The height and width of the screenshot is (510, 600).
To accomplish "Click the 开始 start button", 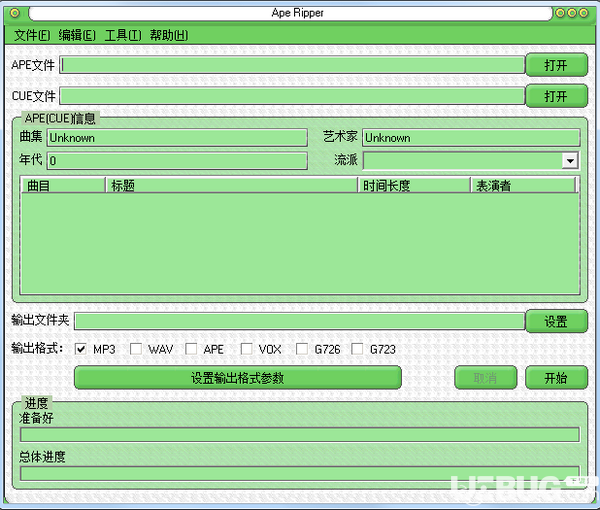I will pos(556,378).
